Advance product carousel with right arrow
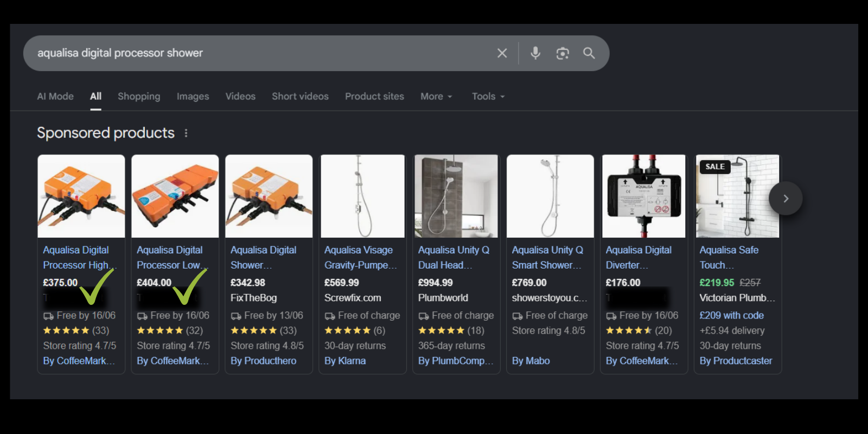This screenshot has width=868, height=434. [786, 199]
